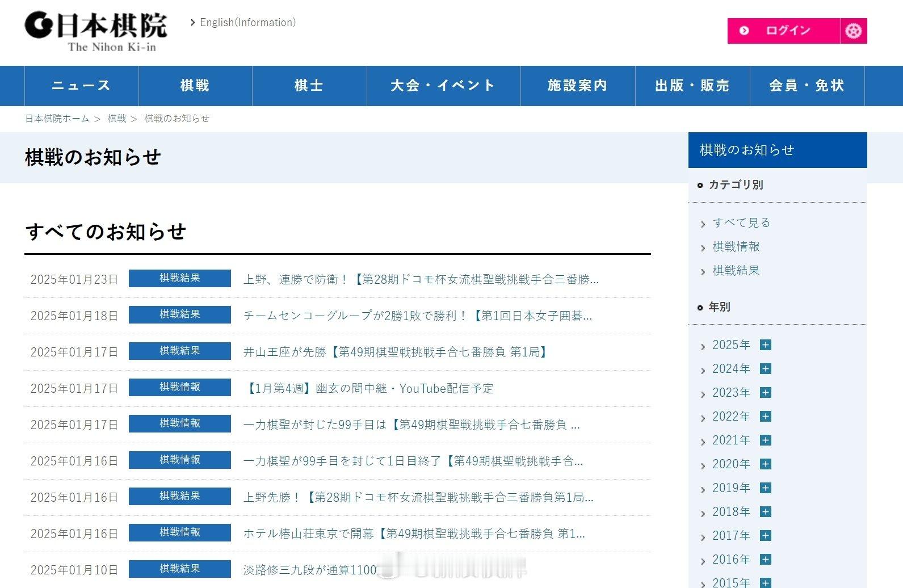
Task: Go to 日本棋院ホーム breadcrumb
Action: 57,119
